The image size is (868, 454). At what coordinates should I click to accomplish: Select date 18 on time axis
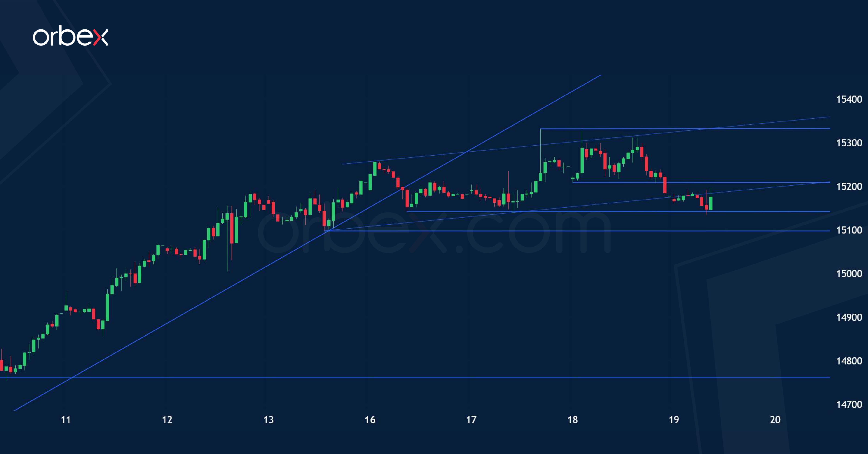pos(572,420)
